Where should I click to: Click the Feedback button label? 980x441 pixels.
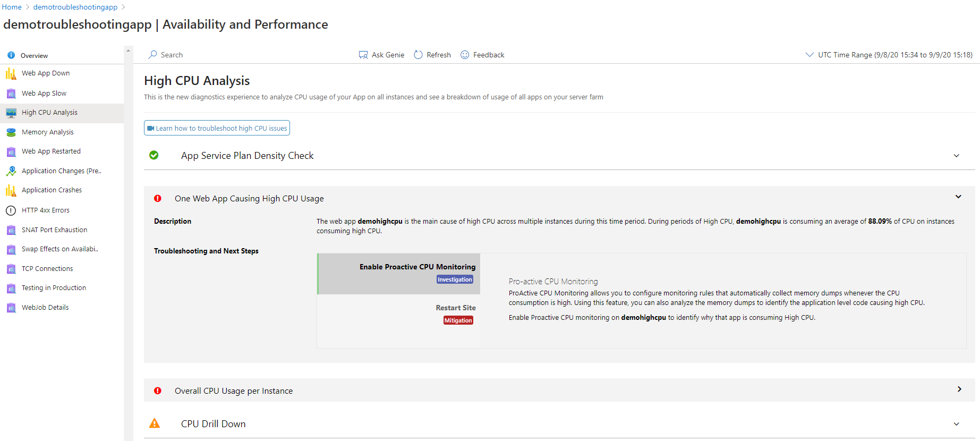click(x=489, y=55)
